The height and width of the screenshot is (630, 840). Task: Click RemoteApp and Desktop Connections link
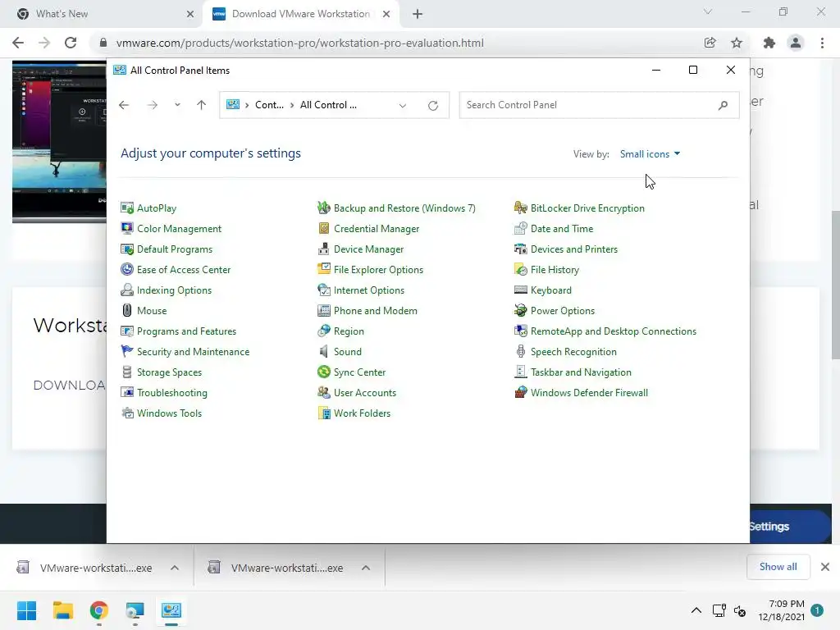click(x=614, y=331)
